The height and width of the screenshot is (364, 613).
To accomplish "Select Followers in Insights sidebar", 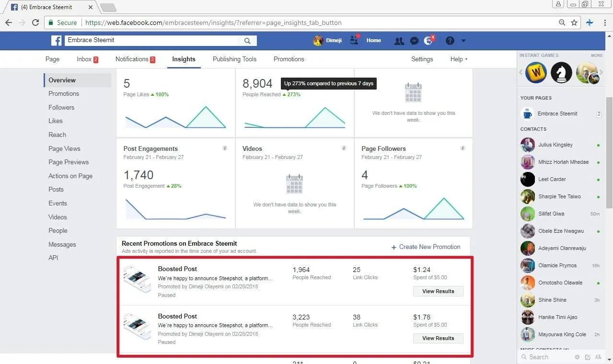I will 61,108.
